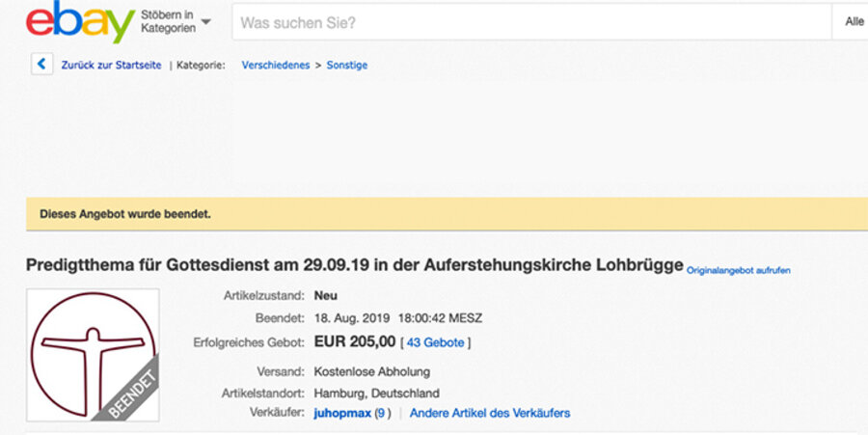Open seller profile juhopmax

click(x=342, y=413)
